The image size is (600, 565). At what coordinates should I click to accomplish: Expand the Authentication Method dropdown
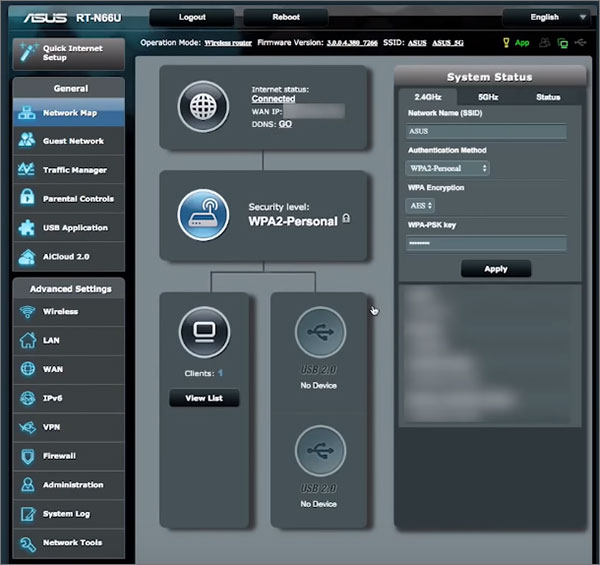pos(447,169)
